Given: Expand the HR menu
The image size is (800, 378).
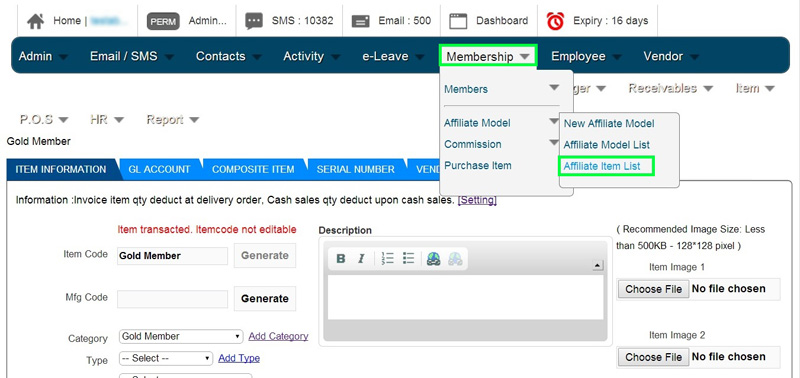Looking at the screenshot, I should [x=107, y=120].
